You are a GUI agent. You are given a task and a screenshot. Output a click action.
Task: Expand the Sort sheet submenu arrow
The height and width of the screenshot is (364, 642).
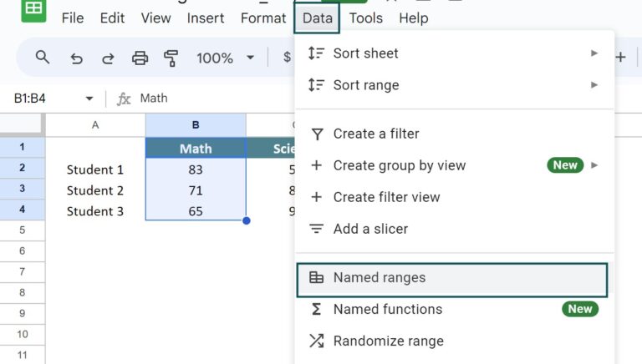click(594, 53)
